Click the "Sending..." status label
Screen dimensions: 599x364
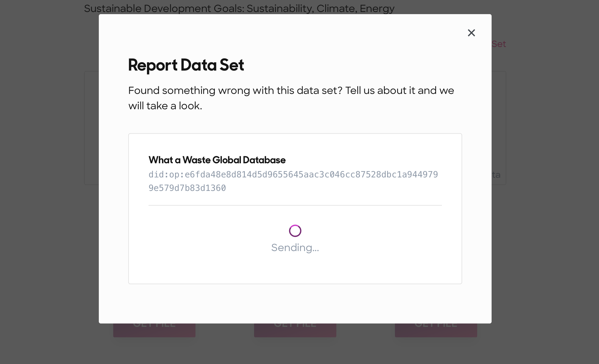click(x=295, y=247)
